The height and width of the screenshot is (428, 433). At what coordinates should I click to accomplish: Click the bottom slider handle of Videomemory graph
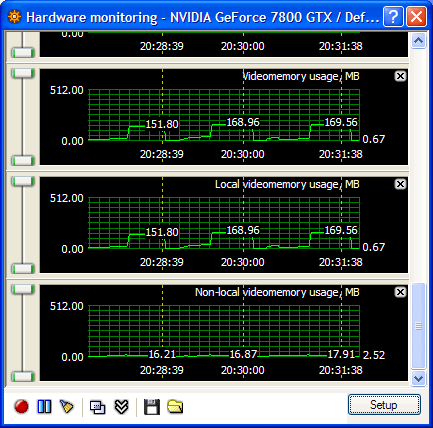pyautogui.click(x=23, y=161)
